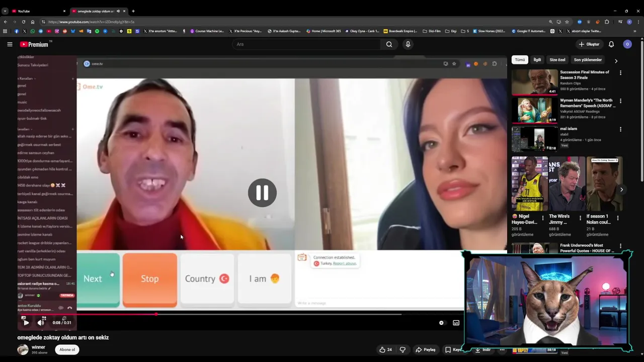Show more shorts with the right chevron
The image size is (644, 362).
621,190
